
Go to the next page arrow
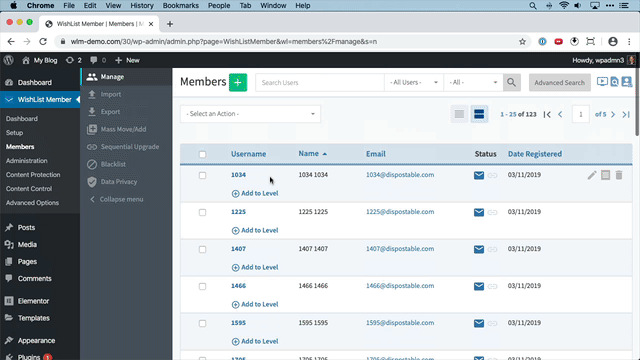pyautogui.click(x=613, y=114)
